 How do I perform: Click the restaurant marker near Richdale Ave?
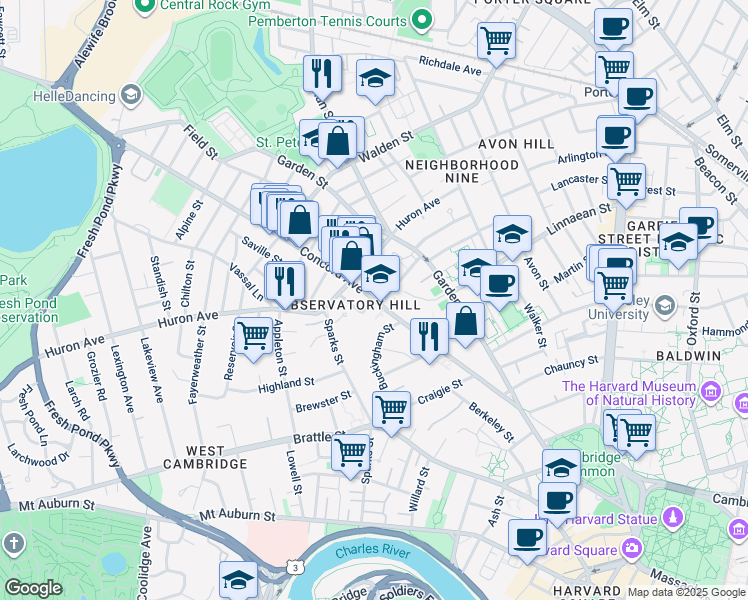click(x=322, y=73)
